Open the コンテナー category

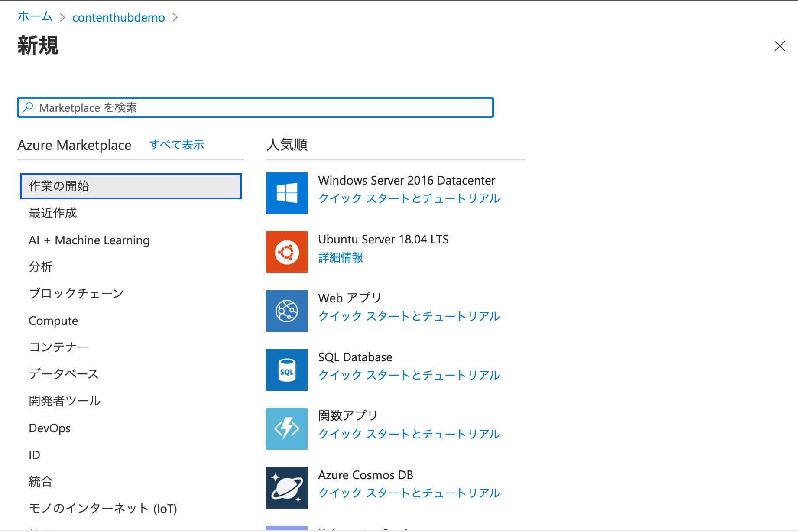(x=59, y=347)
